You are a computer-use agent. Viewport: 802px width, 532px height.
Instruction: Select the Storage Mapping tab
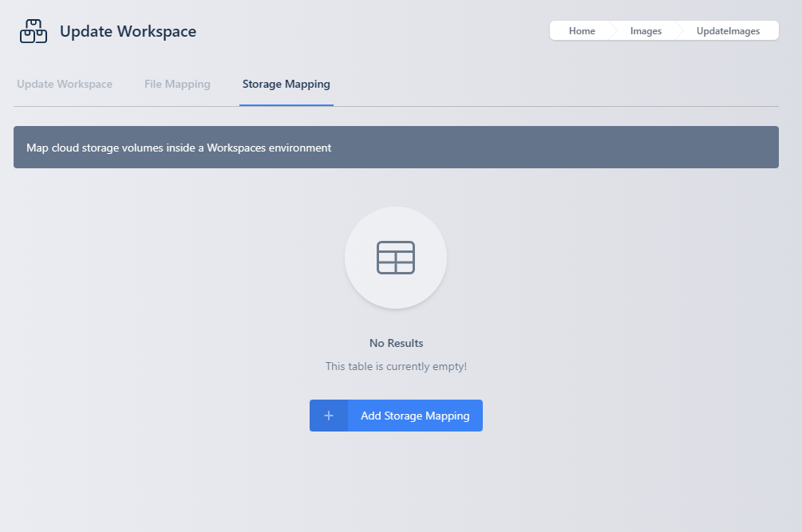(286, 84)
